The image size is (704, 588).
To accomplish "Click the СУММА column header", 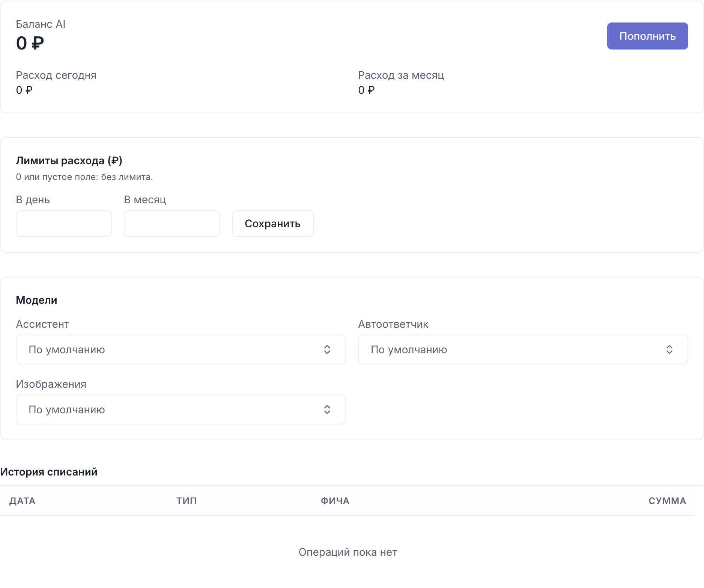I will point(667,501).
